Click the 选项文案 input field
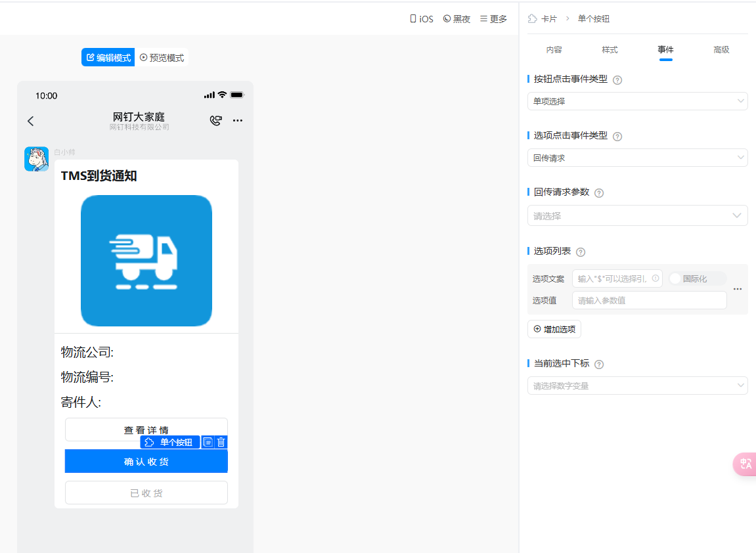 [617, 278]
